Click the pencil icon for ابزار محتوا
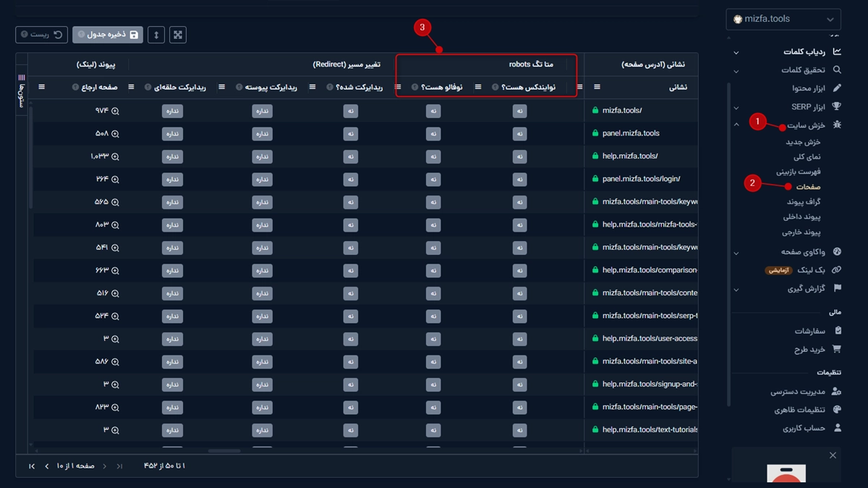 click(x=837, y=88)
